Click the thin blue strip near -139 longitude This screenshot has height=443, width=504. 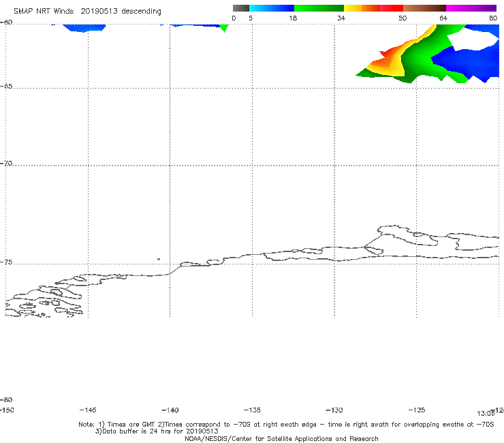195,25
